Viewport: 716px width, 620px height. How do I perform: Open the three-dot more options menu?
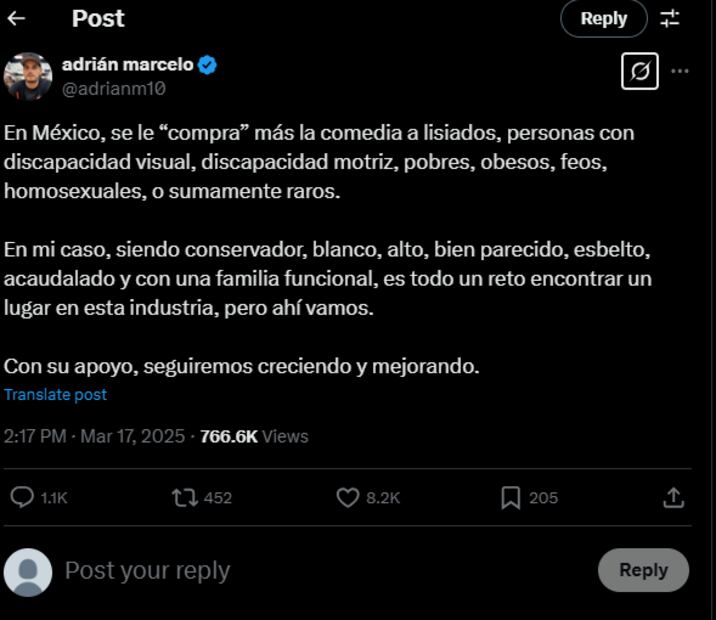[x=680, y=71]
